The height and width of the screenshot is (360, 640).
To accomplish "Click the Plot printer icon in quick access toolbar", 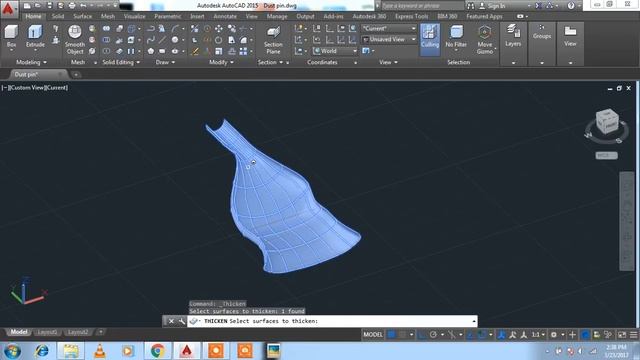I will 72,6.
